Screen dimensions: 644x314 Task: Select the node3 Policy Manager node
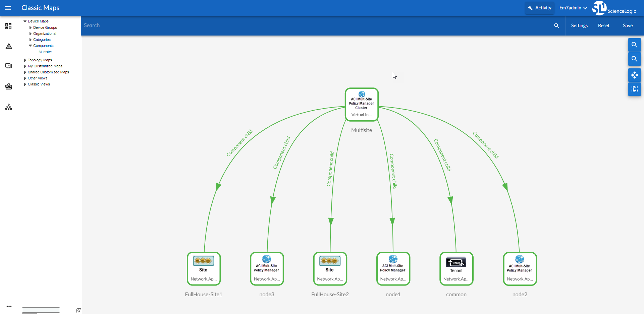[x=267, y=269]
